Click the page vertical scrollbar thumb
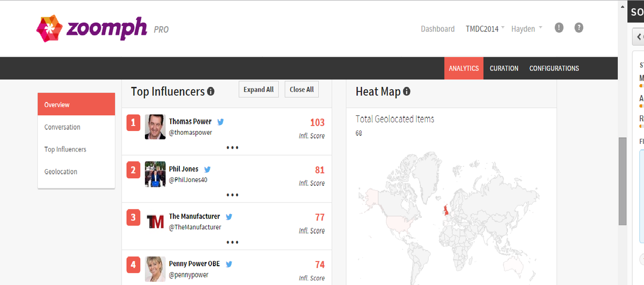The height and width of the screenshot is (285, 644). 622,181
